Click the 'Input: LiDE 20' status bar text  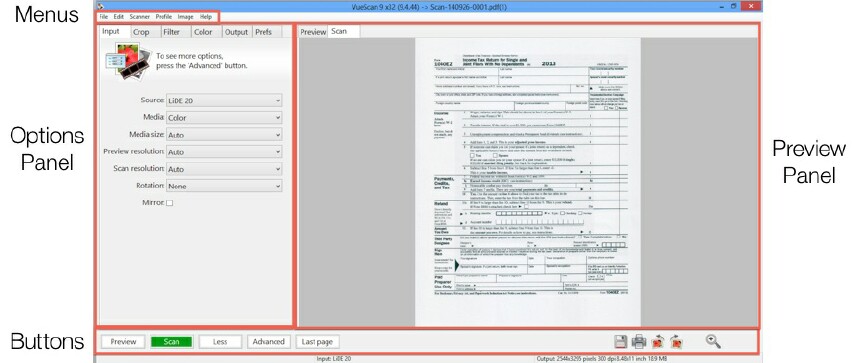[x=333, y=359]
